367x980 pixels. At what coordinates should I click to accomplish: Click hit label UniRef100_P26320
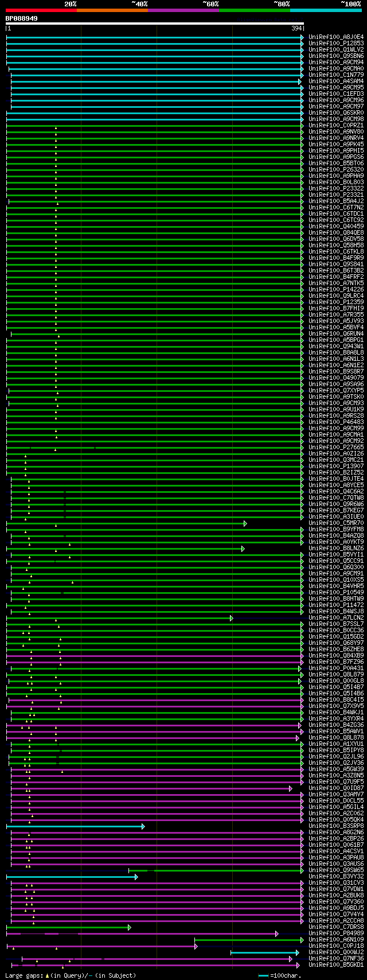(x=336, y=169)
